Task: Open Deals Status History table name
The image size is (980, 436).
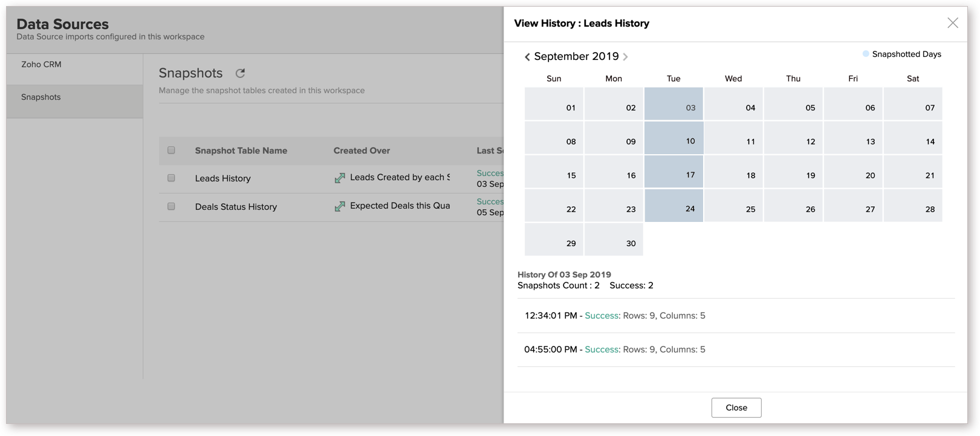Action: coord(236,207)
